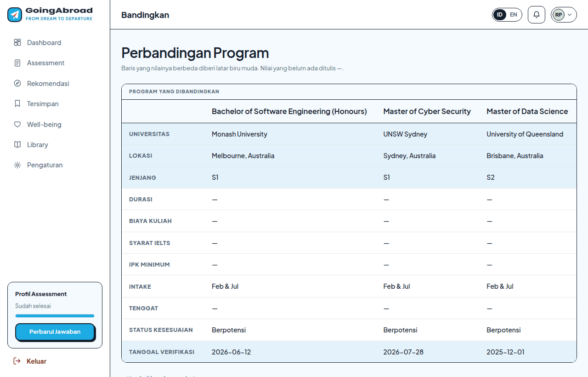Open Library from the sidebar
This screenshot has width=588, height=377.
pos(55,145)
